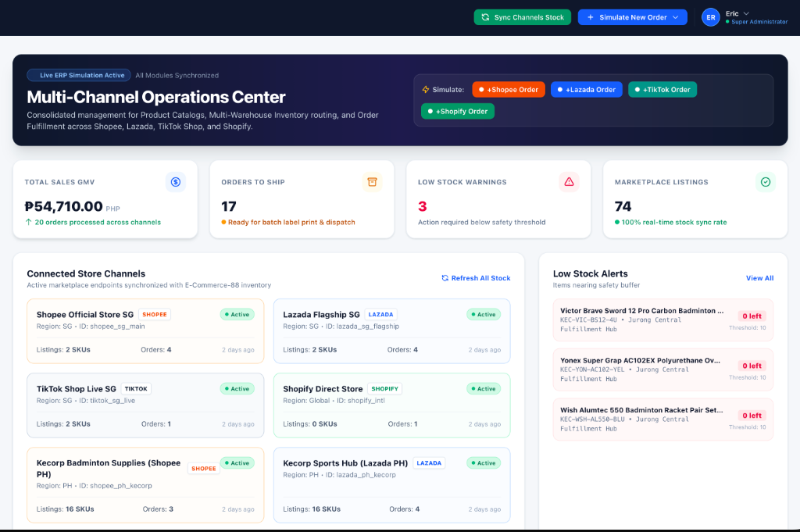
Task: Open the Yonex Super Grap AC102EX alert
Action: click(662, 370)
